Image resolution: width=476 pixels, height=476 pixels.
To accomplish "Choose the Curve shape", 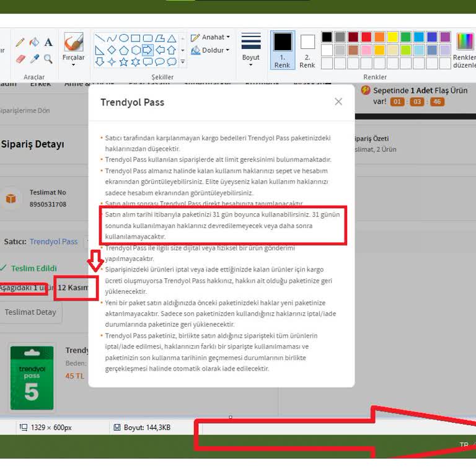I will [x=112, y=38].
